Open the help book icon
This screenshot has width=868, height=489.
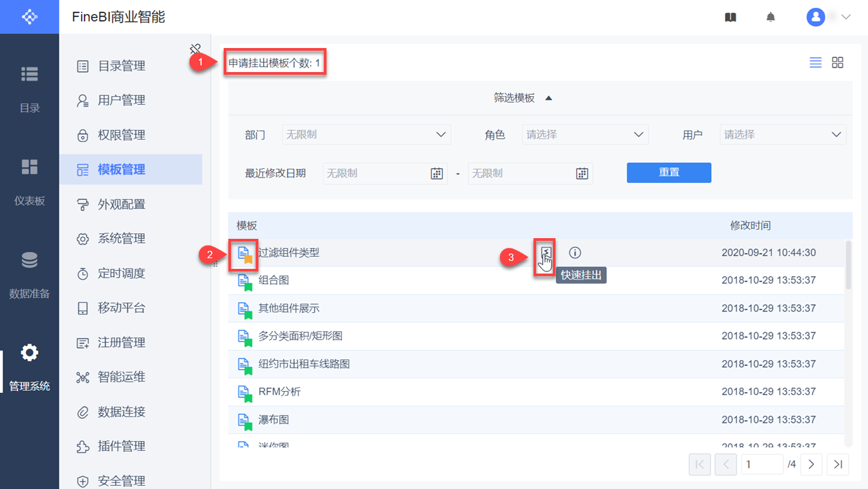tap(730, 17)
